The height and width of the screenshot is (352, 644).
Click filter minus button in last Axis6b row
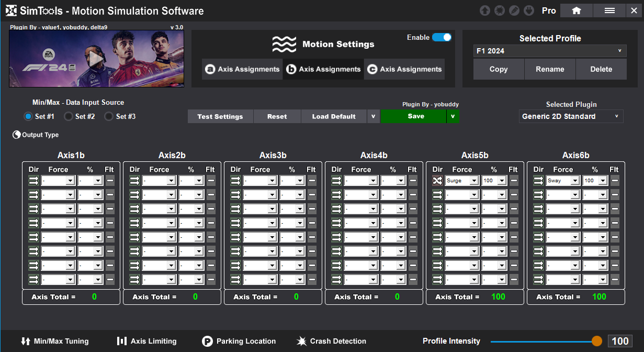pos(615,279)
